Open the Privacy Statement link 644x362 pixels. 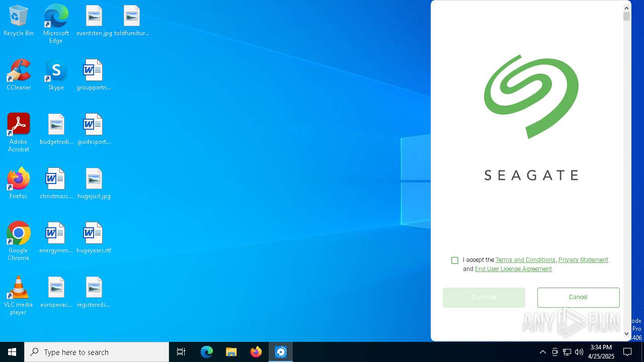point(583,260)
